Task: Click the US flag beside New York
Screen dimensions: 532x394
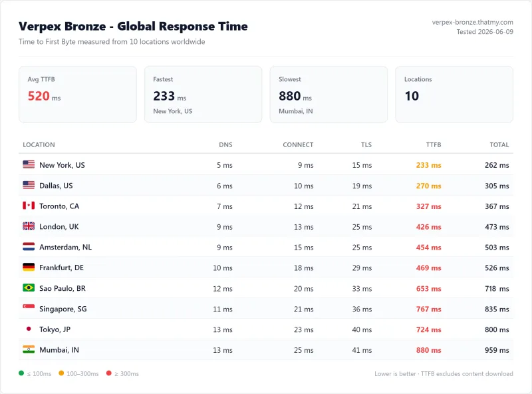Action: pos(29,164)
